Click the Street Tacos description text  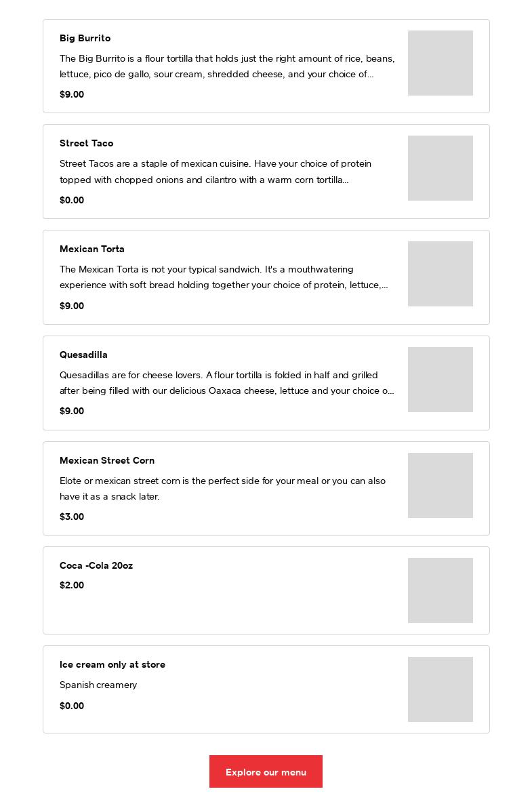click(x=216, y=172)
